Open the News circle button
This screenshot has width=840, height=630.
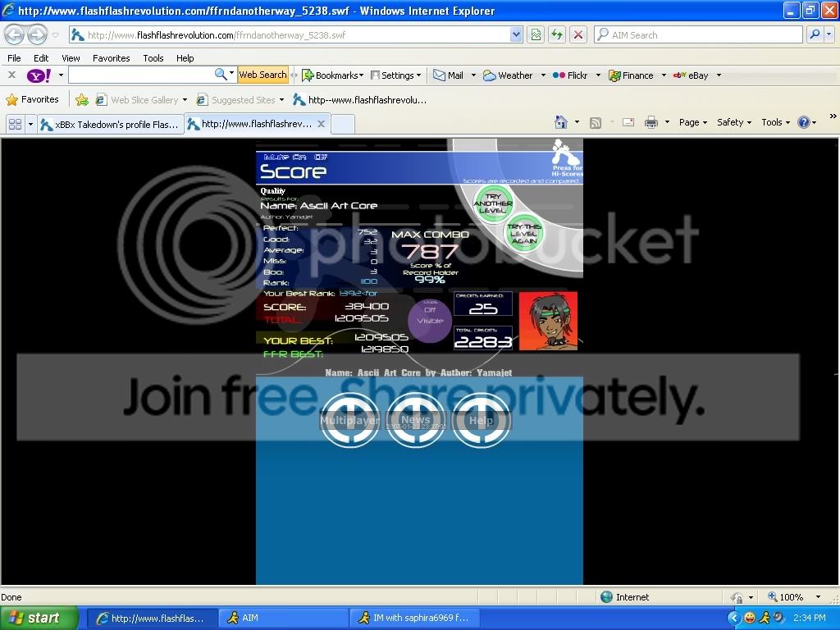(416, 420)
